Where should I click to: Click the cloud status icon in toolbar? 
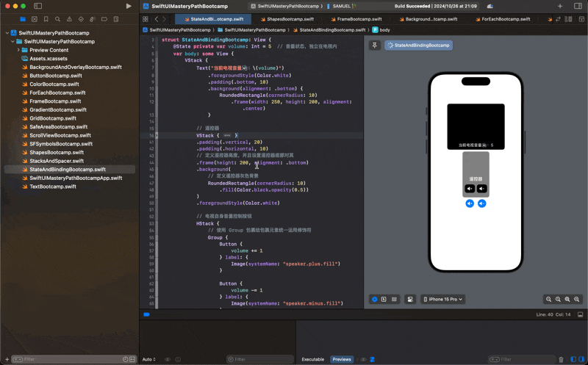(490, 6)
